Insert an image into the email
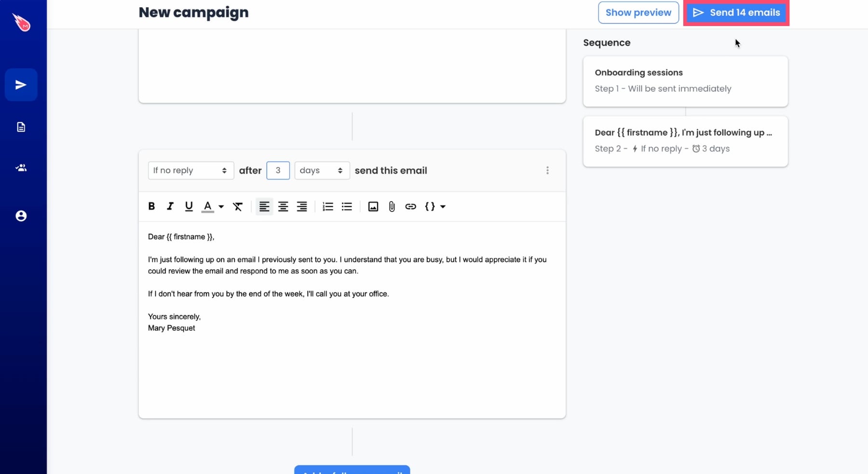This screenshot has height=474, width=868. 373,206
